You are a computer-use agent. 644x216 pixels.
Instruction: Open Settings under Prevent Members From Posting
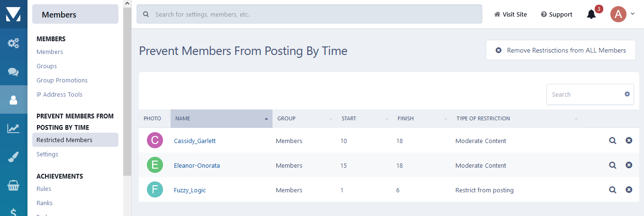coord(47,154)
